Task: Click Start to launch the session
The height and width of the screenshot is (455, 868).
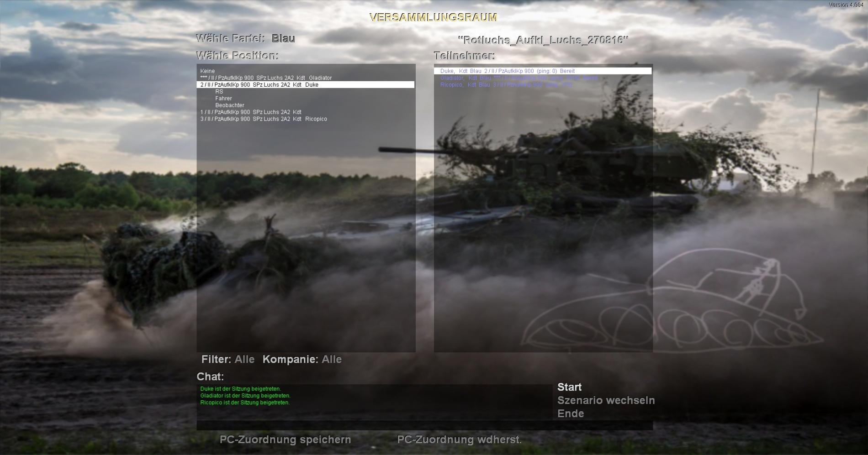Action: coord(569,387)
